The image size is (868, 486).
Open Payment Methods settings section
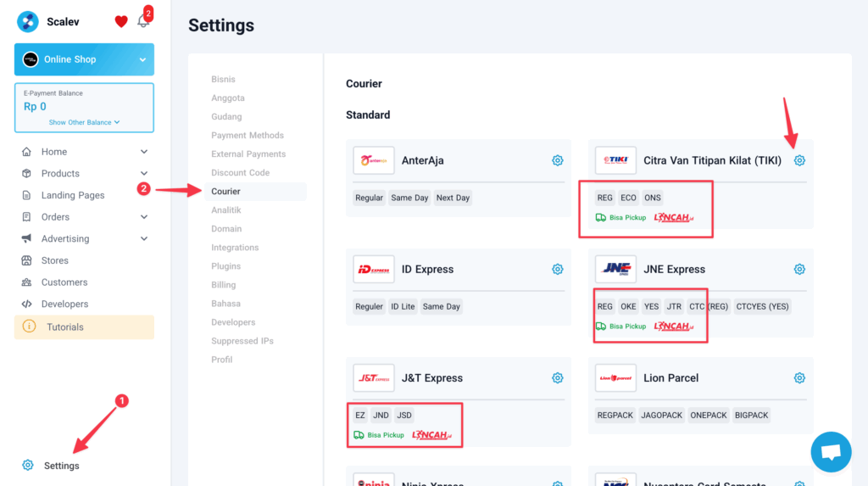pyautogui.click(x=248, y=136)
